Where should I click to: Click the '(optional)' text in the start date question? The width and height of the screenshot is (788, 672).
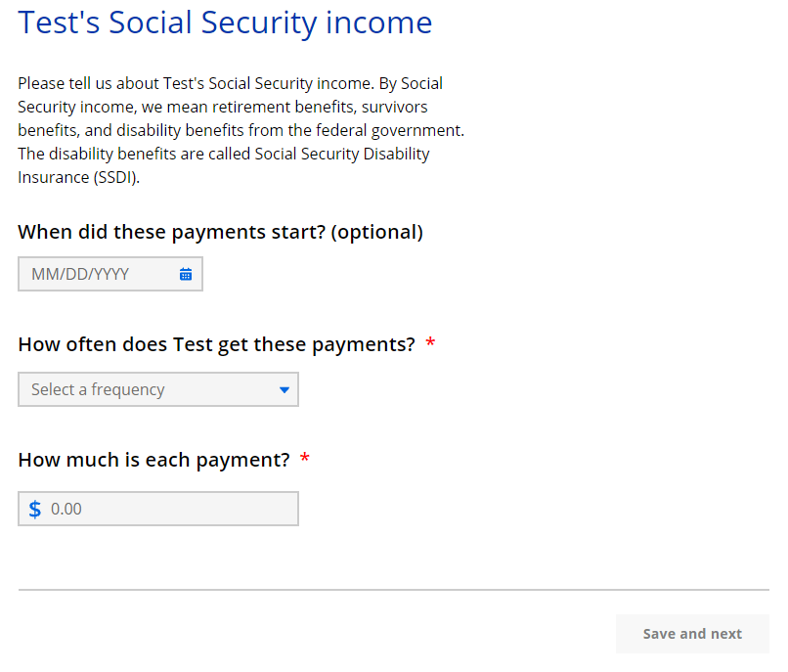coord(377,232)
